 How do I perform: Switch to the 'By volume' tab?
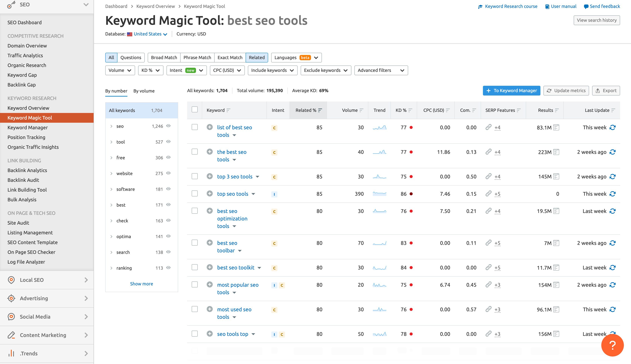[144, 91]
